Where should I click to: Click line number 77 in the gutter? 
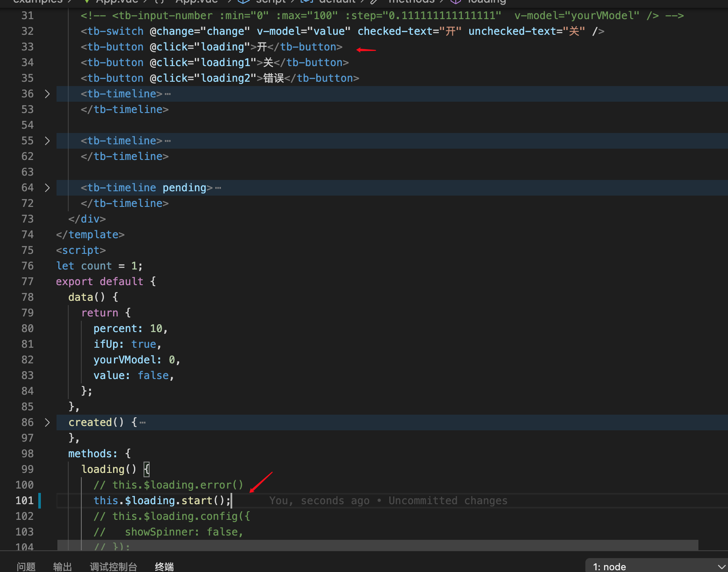pyautogui.click(x=27, y=282)
